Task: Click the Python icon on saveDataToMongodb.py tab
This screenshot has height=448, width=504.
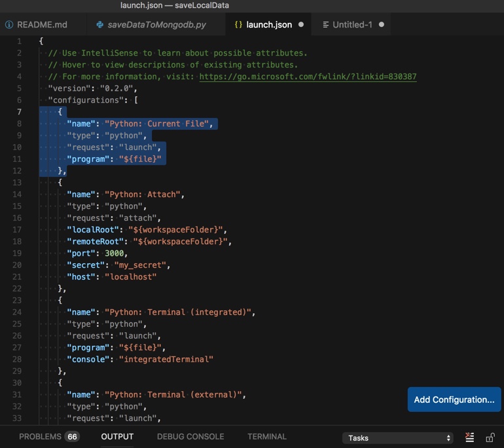Action: [99, 25]
